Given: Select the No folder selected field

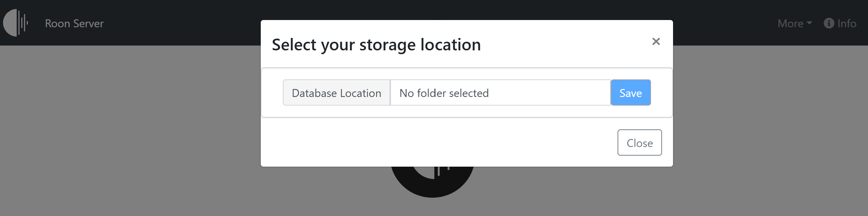Looking at the screenshot, I should pyautogui.click(x=500, y=92).
